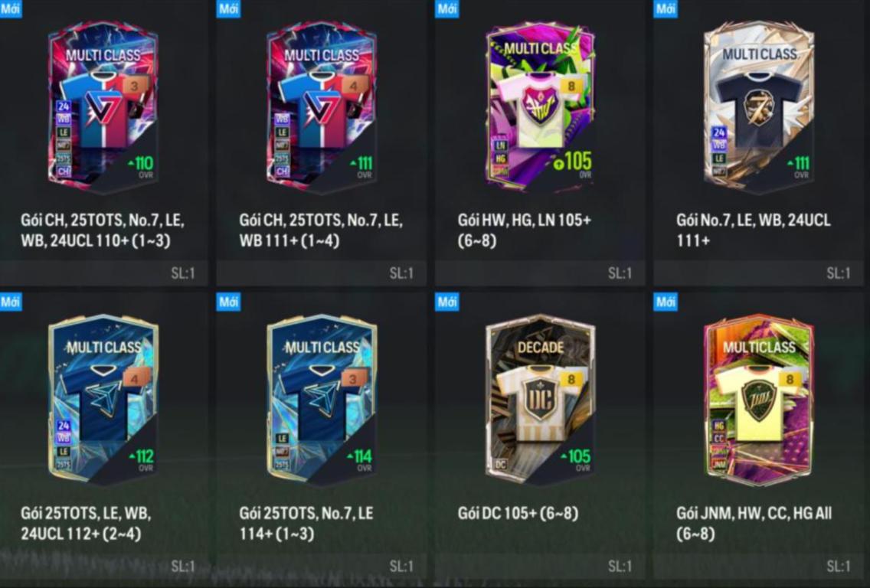Image resolution: width=870 pixels, height=588 pixels.
Task: Select the blue Multi Class 114 OVR card
Action: (x=321, y=400)
